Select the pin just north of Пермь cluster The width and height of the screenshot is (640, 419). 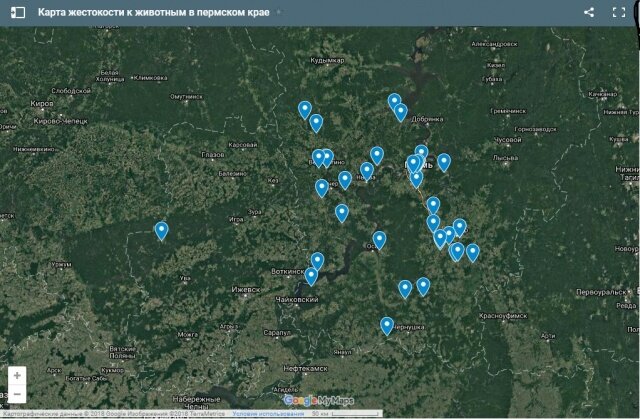[x=421, y=153]
